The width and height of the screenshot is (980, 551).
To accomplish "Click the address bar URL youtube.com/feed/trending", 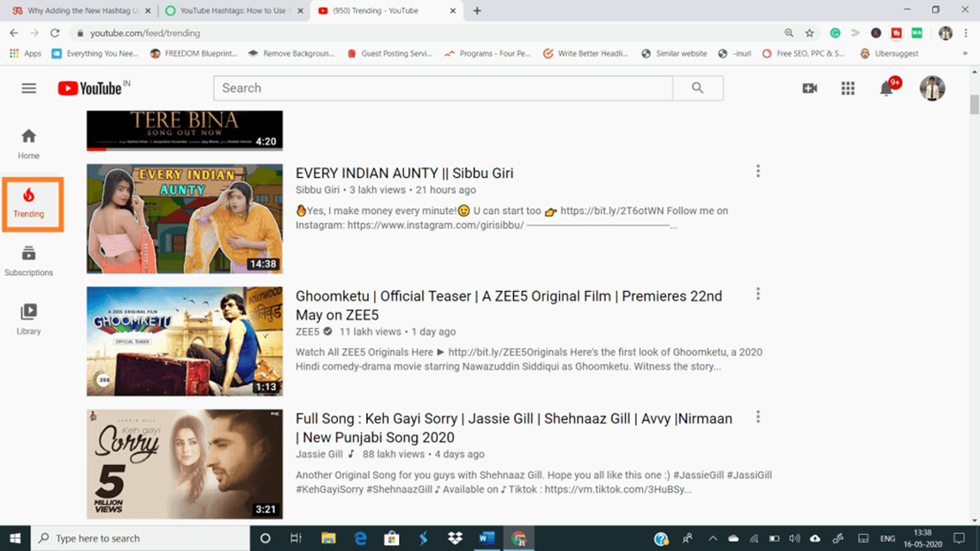I will 145,34.
